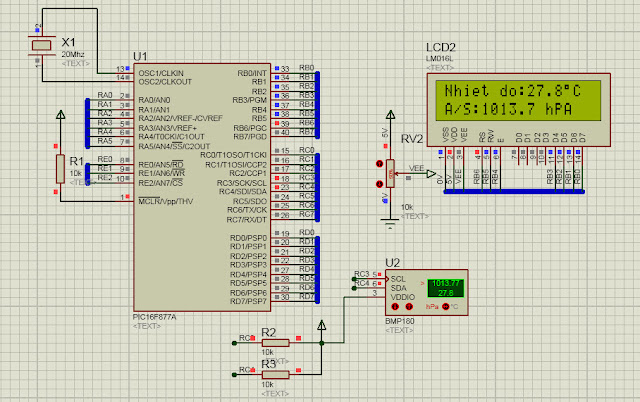Image resolution: width=640 pixels, height=402 pixels.
Task: Decrease RV2 potentiometer with down arrow
Action: point(379,184)
